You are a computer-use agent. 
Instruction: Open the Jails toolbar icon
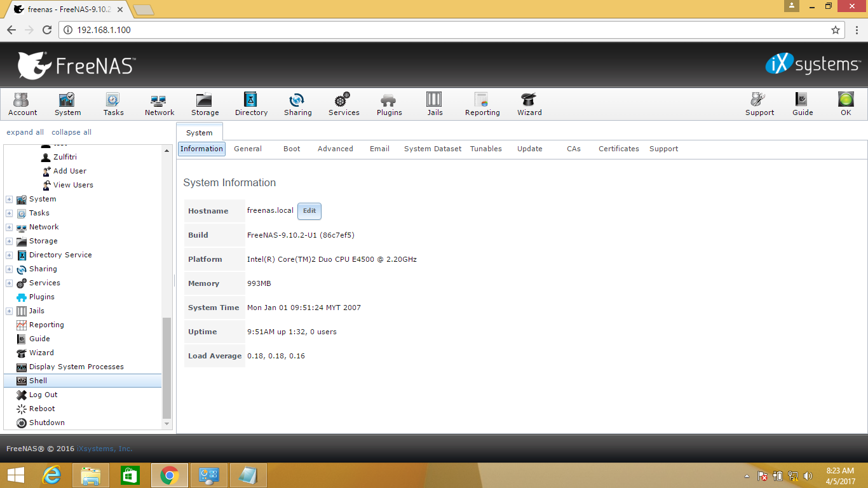tap(435, 104)
